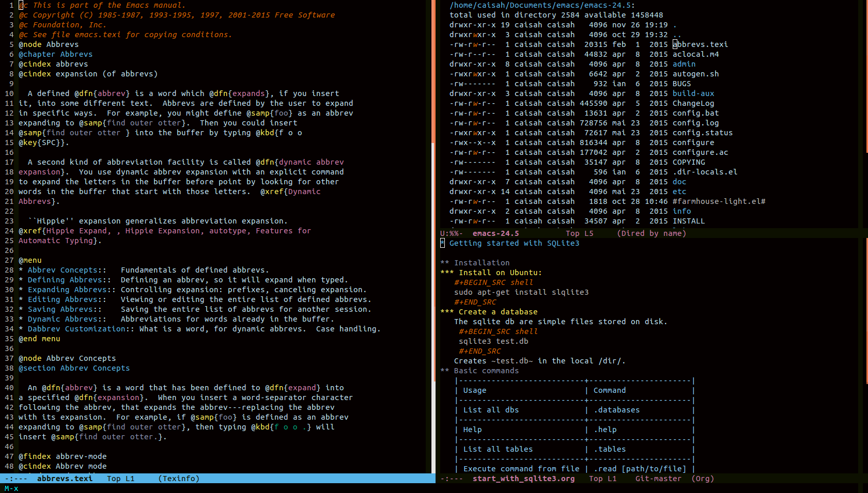The height and width of the screenshot is (493, 868).
Task: Open configure.ac in Dired
Action: point(700,152)
